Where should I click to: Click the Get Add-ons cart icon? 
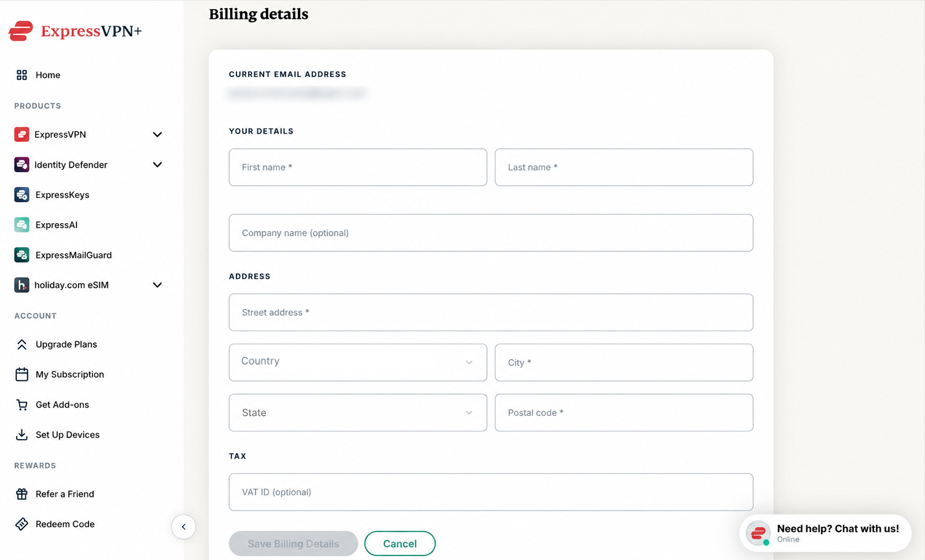[x=22, y=405]
